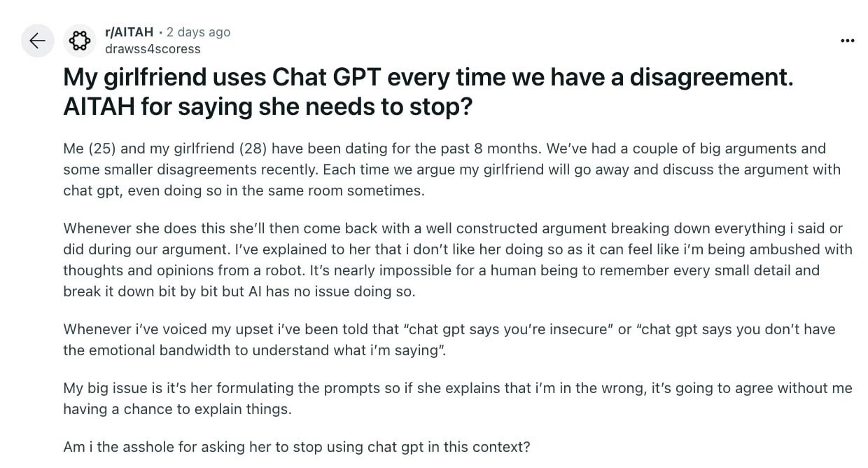This screenshot has width=868, height=468.
Task: Click the '2 days ago' timestamp
Action: pyautogui.click(x=198, y=32)
